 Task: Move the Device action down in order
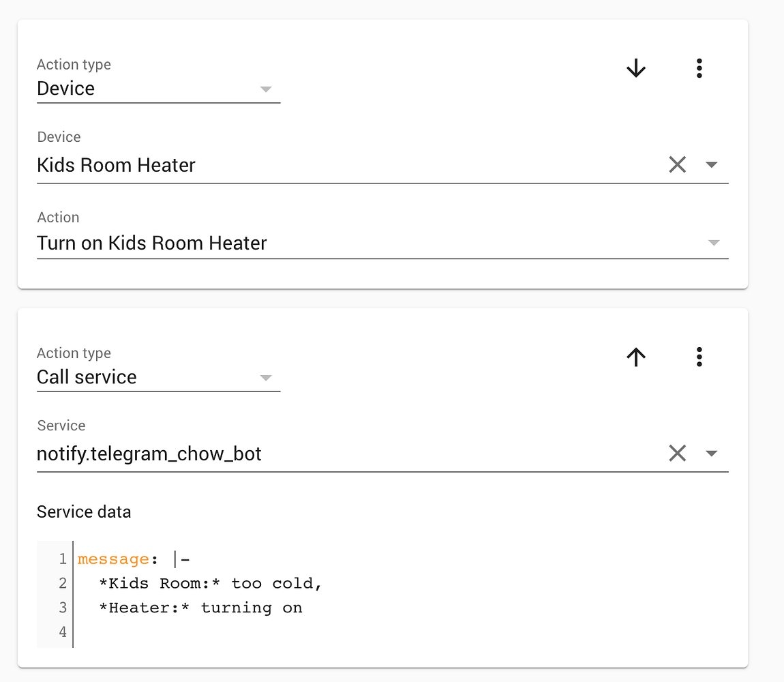635,68
